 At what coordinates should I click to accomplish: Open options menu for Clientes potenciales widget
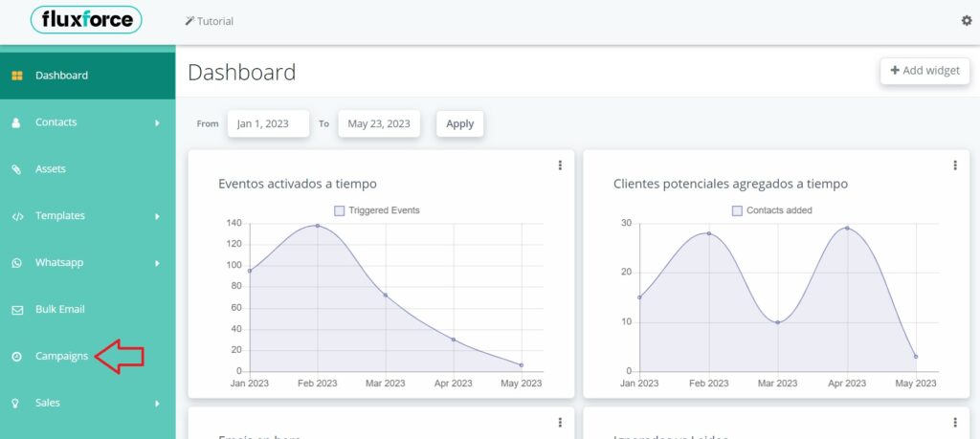(954, 165)
